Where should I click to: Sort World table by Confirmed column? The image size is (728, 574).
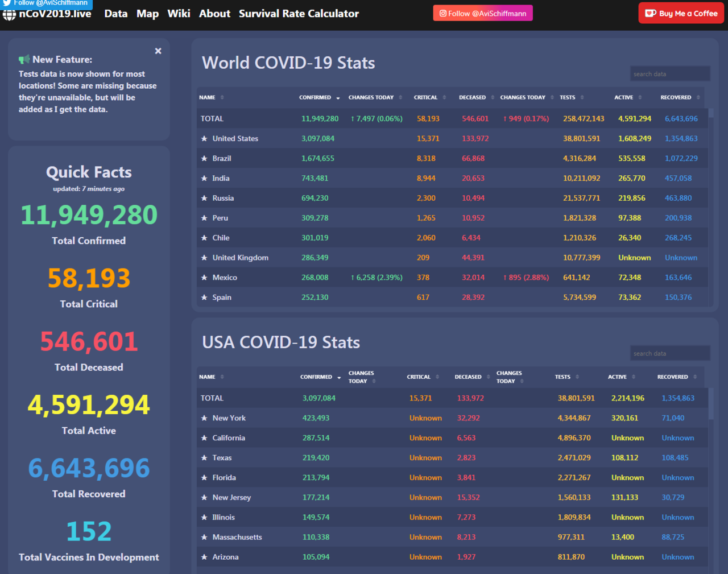[x=319, y=97]
